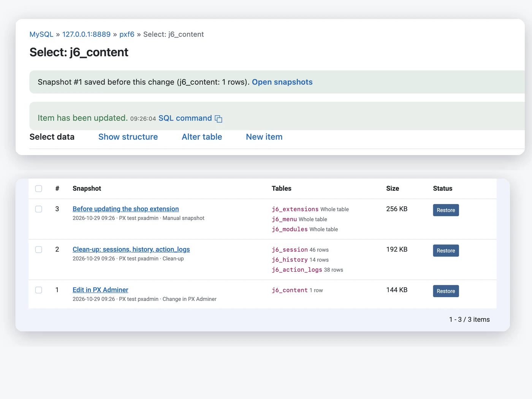This screenshot has width=532, height=399.
Task: Show the SQL command link
Action: [185, 118]
